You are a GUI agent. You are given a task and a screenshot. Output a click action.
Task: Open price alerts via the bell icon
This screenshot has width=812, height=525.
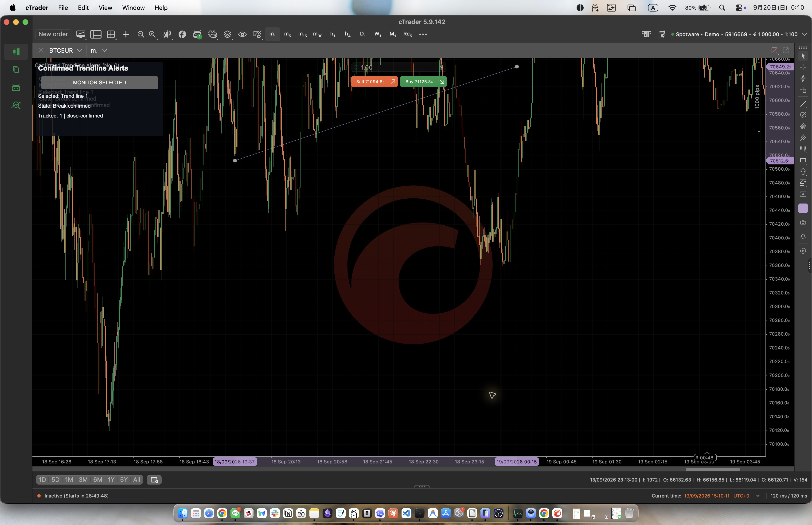pos(803,236)
